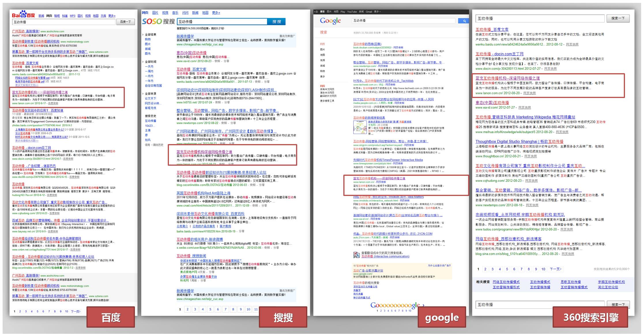Go to page 5 in SOSO pagination
The height and width of the screenshot is (334, 644).
(210, 309)
